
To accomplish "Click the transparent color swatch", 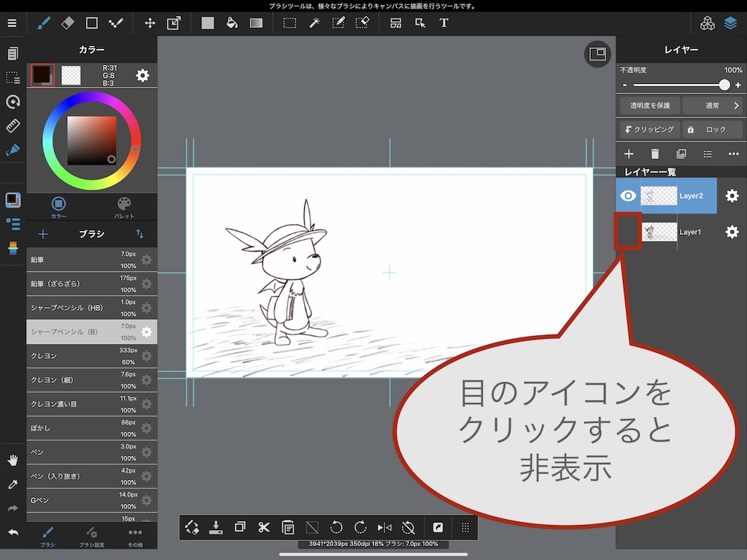I will pyautogui.click(x=71, y=75).
